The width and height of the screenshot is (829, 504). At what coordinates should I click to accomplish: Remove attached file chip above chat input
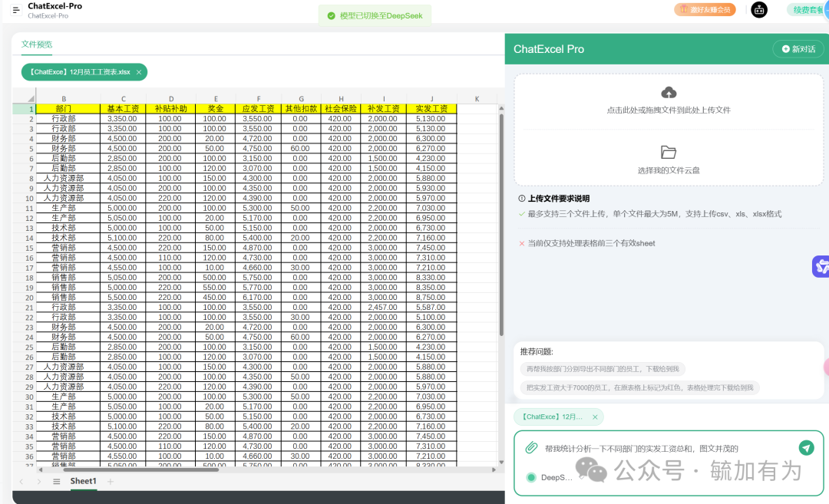pos(595,417)
